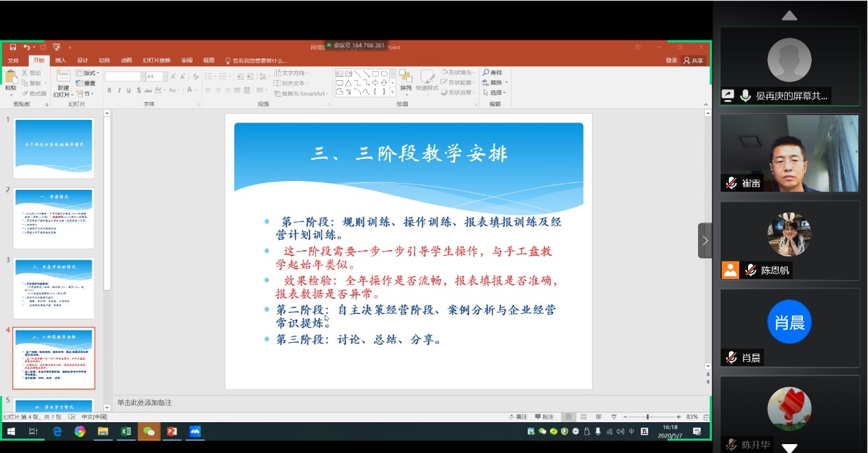Open the font size dropdown

point(164,77)
